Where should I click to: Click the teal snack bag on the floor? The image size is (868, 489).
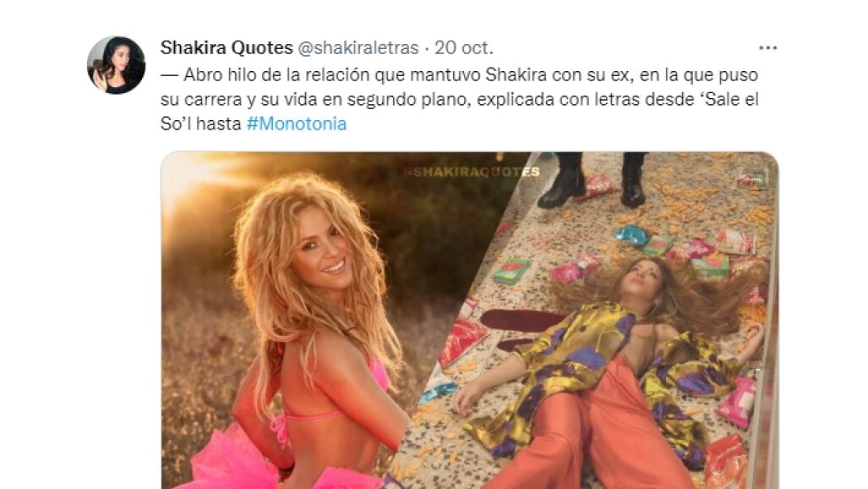pos(631,235)
